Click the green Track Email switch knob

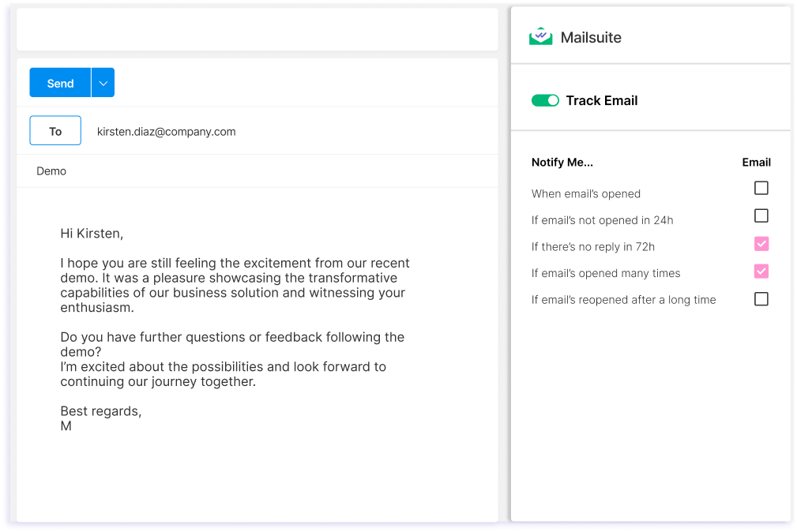[551, 100]
